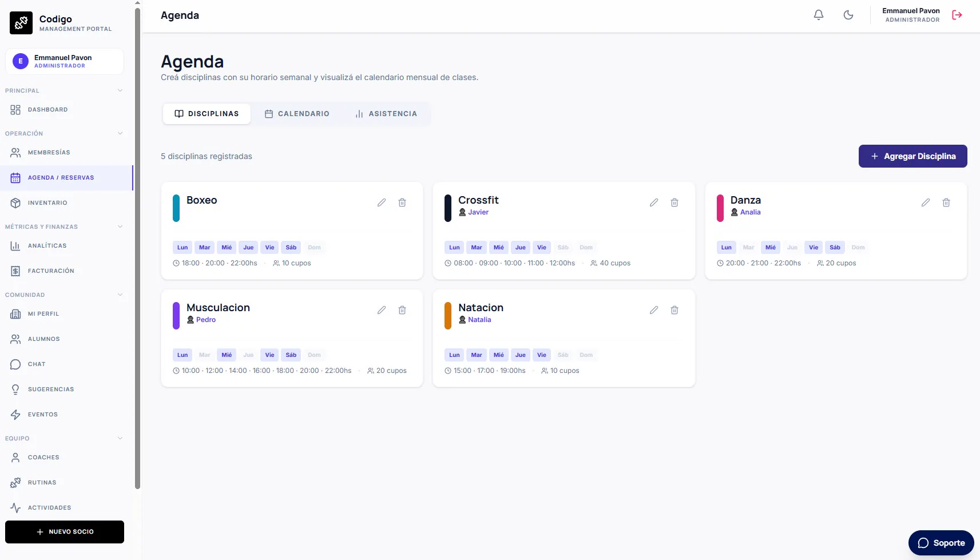
Task: Click the pink color bar on Danza
Action: 720,208
